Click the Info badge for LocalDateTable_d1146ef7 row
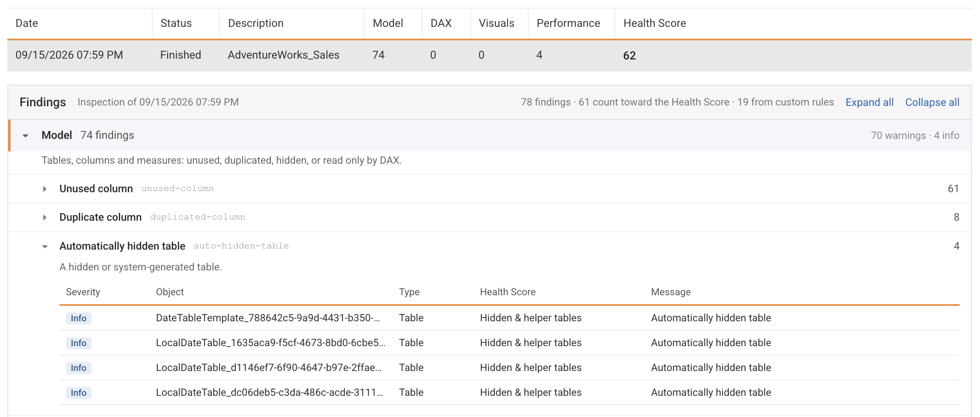The width and height of the screenshot is (980, 417). 79,368
